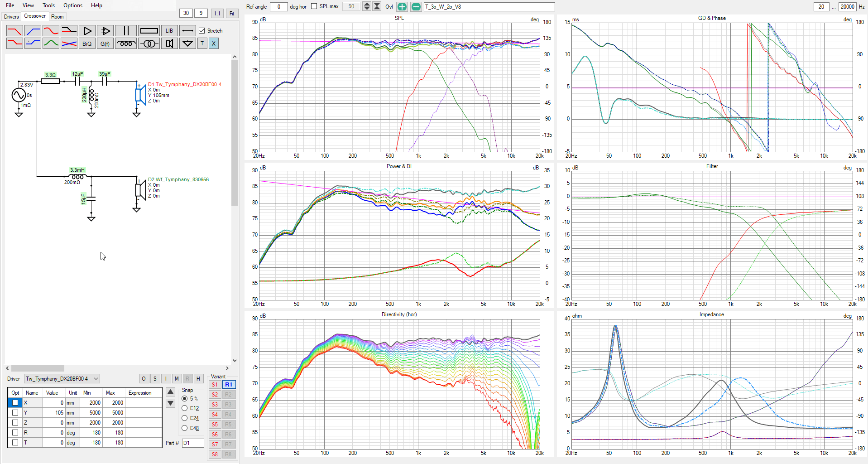Viewport: 868px width, 464px height.
Task: Add an inductor coil to the schematic
Action: tap(126, 43)
